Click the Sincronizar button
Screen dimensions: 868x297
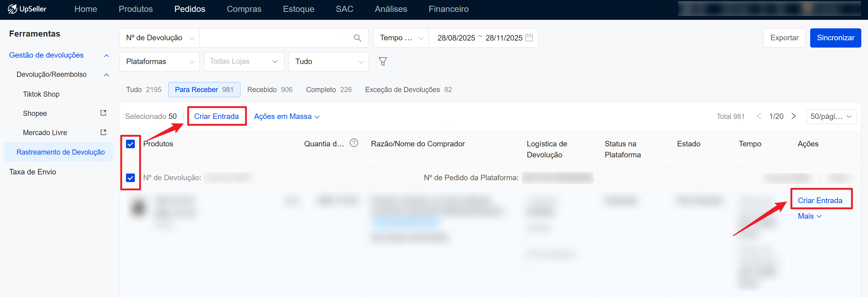(835, 38)
